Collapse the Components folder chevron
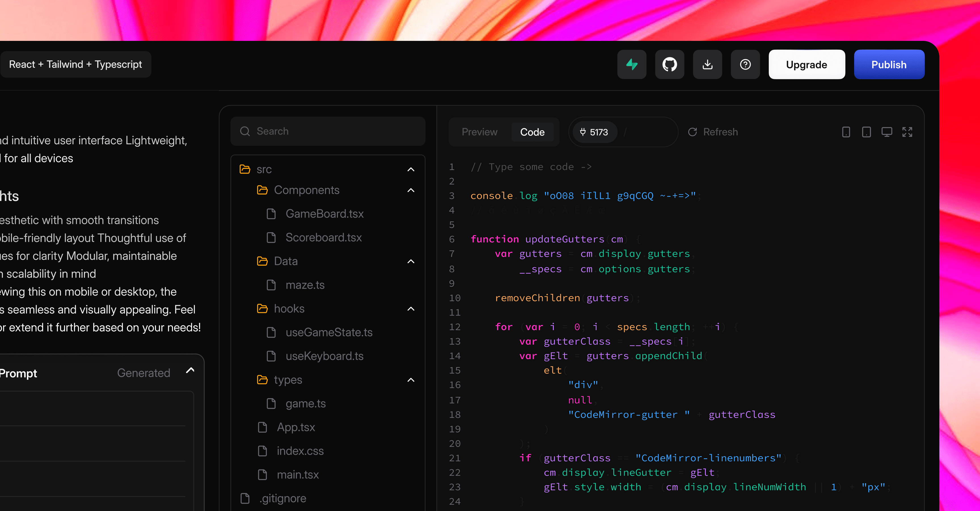The width and height of the screenshot is (980, 511). point(411,190)
